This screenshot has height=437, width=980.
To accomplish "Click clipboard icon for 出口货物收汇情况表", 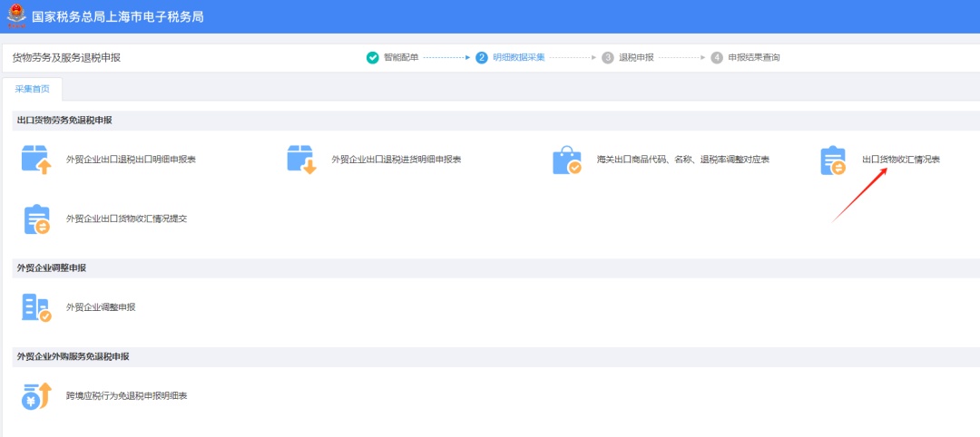I will (x=832, y=161).
